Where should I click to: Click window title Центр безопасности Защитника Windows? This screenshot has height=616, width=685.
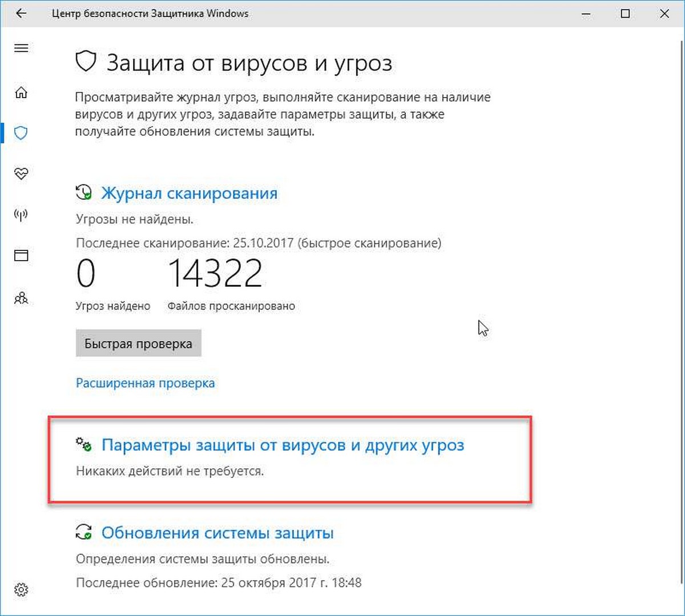[150, 13]
